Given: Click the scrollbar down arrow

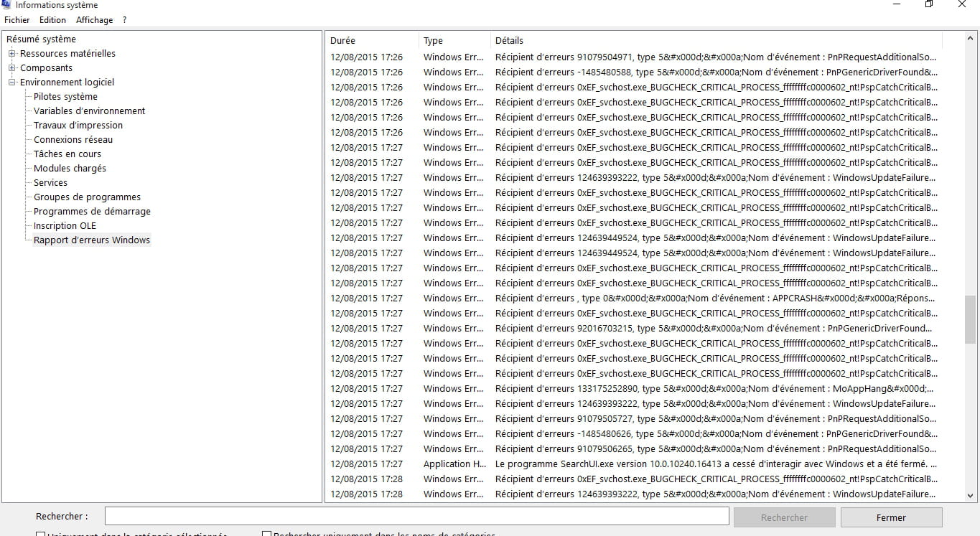Looking at the screenshot, I should point(970,495).
